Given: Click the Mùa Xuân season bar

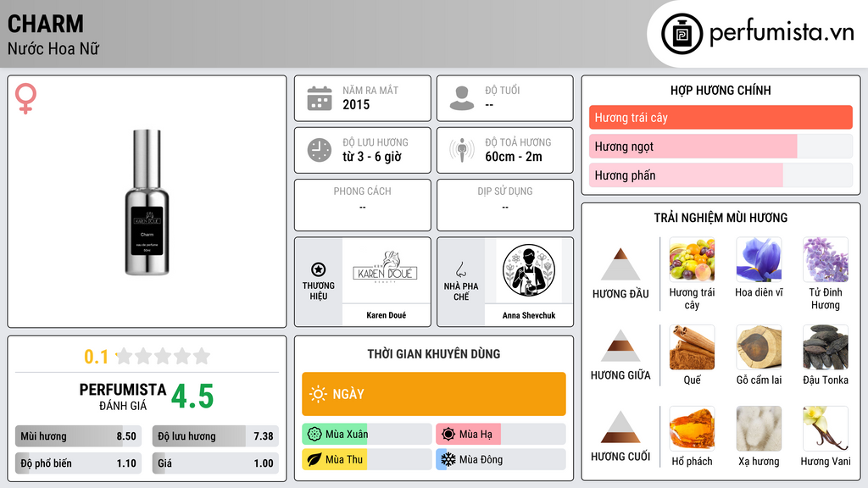Looking at the screenshot, I should (367, 435).
